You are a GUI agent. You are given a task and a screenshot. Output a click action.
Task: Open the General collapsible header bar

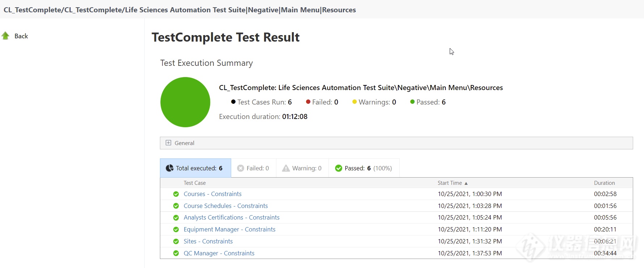[x=396, y=143]
